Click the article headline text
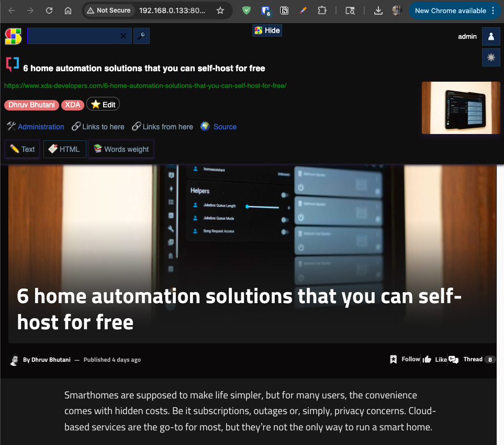Image resolution: width=504 pixels, height=445 pixels. pyautogui.click(x=239, y=309)
